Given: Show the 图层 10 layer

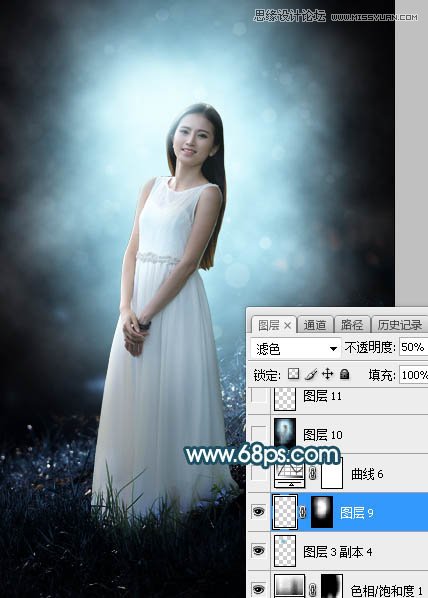Looking at the screenshot, I should pyautogui.click(x=259, y=434).
